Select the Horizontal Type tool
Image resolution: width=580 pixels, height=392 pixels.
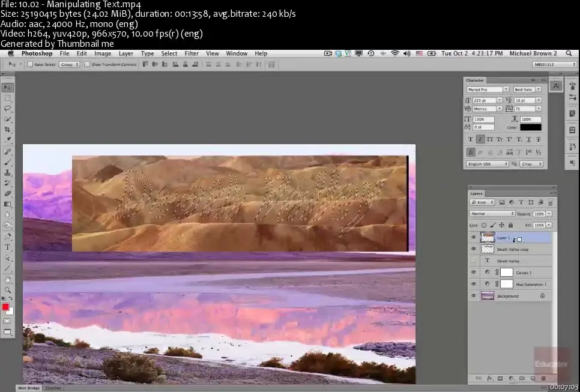7,247
